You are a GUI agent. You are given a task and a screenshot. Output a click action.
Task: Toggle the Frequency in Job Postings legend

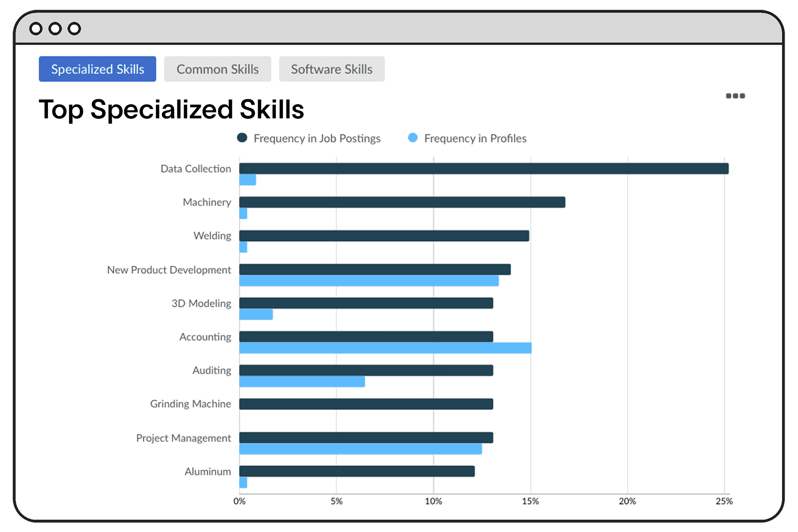(309, 138)
